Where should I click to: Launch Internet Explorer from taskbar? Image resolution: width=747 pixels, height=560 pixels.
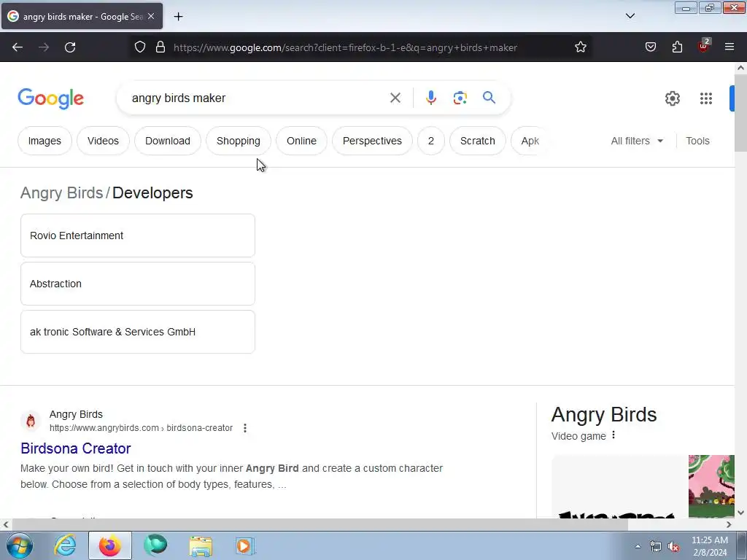pos(65,545)
